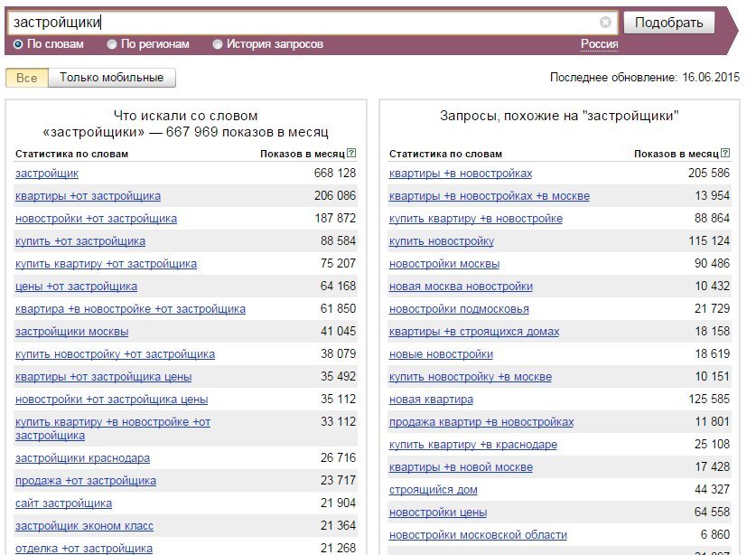Open 'квартира +в новостройке +от застройщика' link
This screenshot has height=555, width=756.
[130, 309]
